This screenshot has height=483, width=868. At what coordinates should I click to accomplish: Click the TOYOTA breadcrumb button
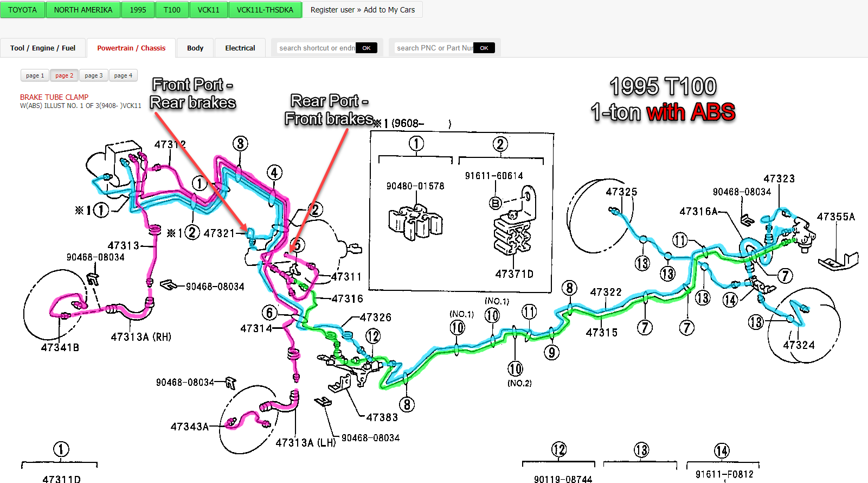coord(23,10)
